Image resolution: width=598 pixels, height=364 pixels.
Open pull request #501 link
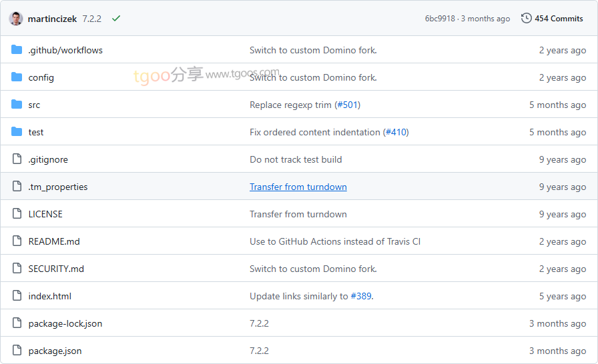347,105
